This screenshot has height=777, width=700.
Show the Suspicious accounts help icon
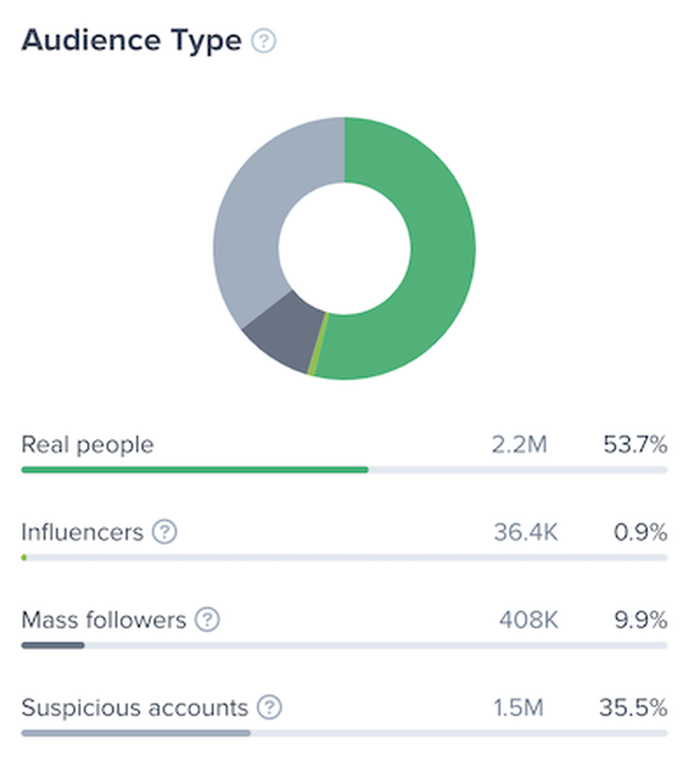coord(269,707)
